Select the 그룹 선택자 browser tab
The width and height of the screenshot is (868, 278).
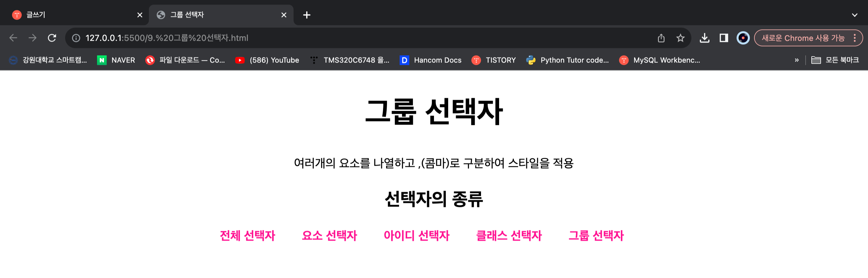pyautogui.click(x=221, y=15)
